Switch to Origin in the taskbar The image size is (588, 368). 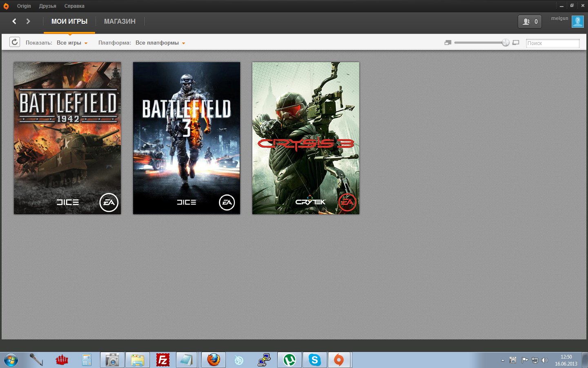[339, 360]
